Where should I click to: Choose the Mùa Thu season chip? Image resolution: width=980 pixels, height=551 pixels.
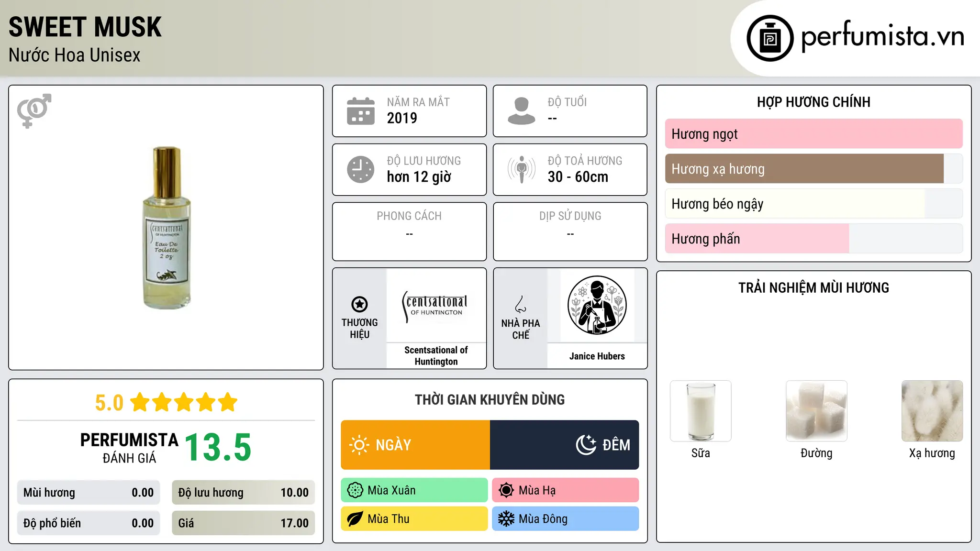point(414,519)
